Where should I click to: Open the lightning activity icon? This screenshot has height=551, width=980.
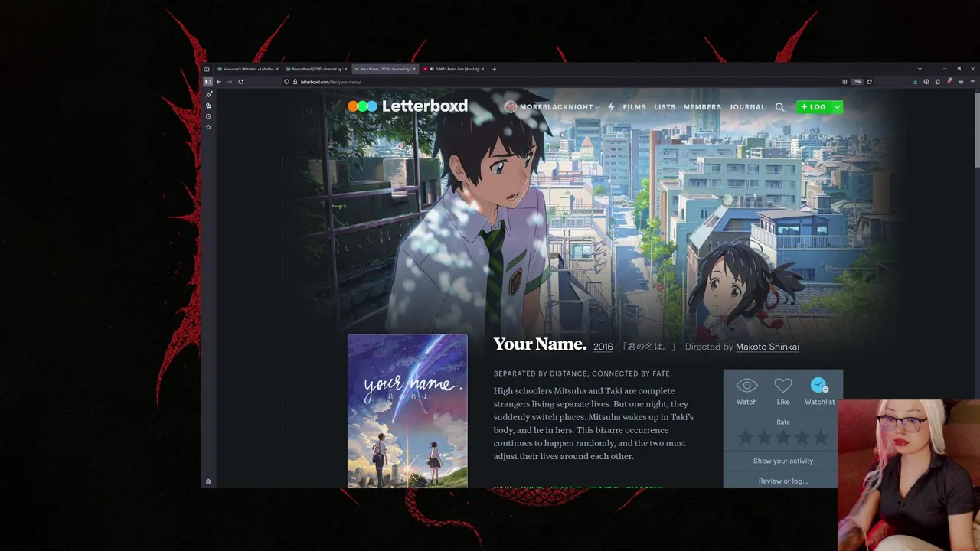click(611, 107)
